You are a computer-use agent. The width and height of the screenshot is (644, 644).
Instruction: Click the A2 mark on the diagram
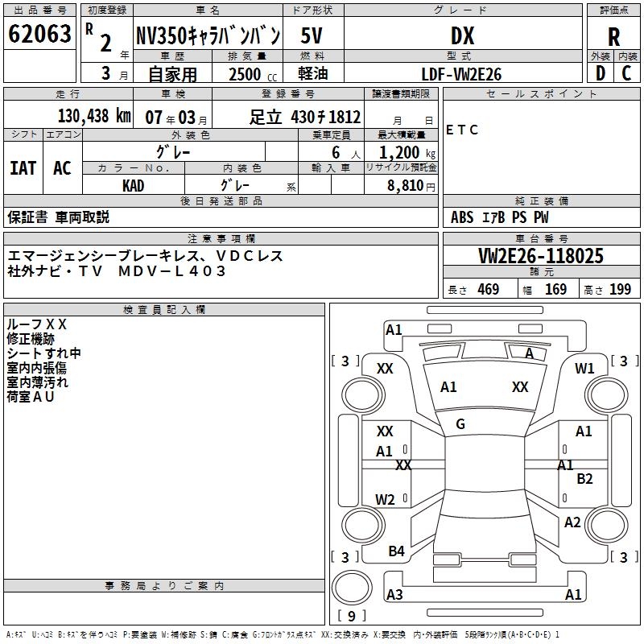point(572,522)
